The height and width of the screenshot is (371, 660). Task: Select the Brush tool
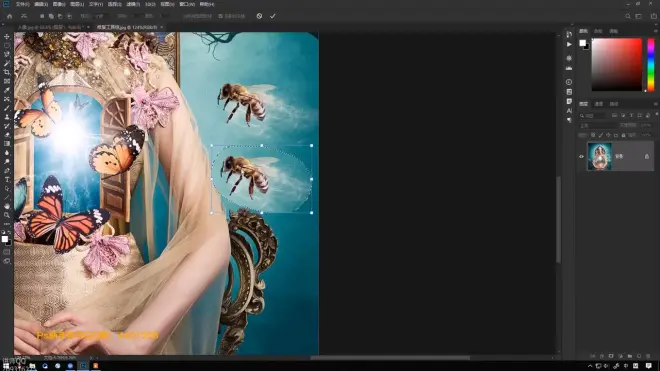pyautogui.click(x=7, y=108)
